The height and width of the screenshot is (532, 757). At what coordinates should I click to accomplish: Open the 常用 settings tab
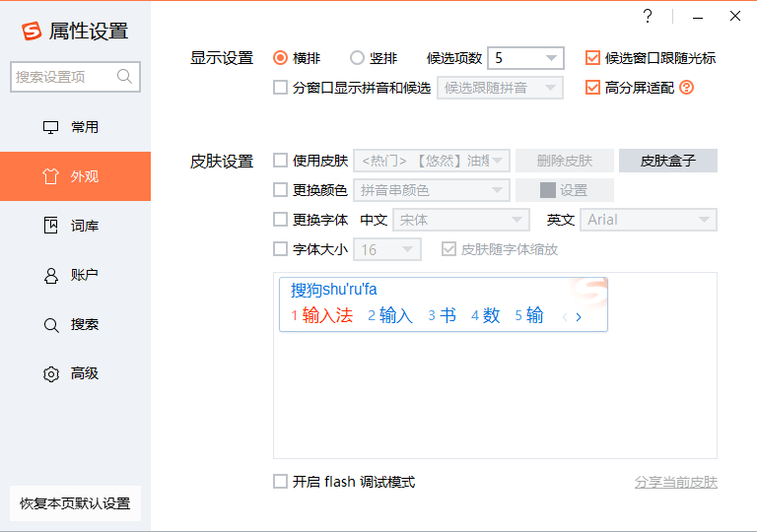75,127
